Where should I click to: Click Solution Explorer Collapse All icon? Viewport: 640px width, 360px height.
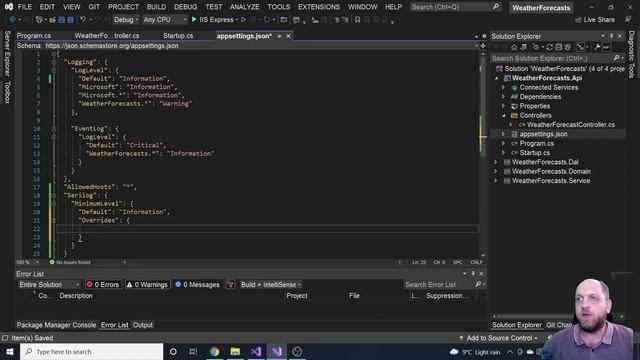[558, 47]
